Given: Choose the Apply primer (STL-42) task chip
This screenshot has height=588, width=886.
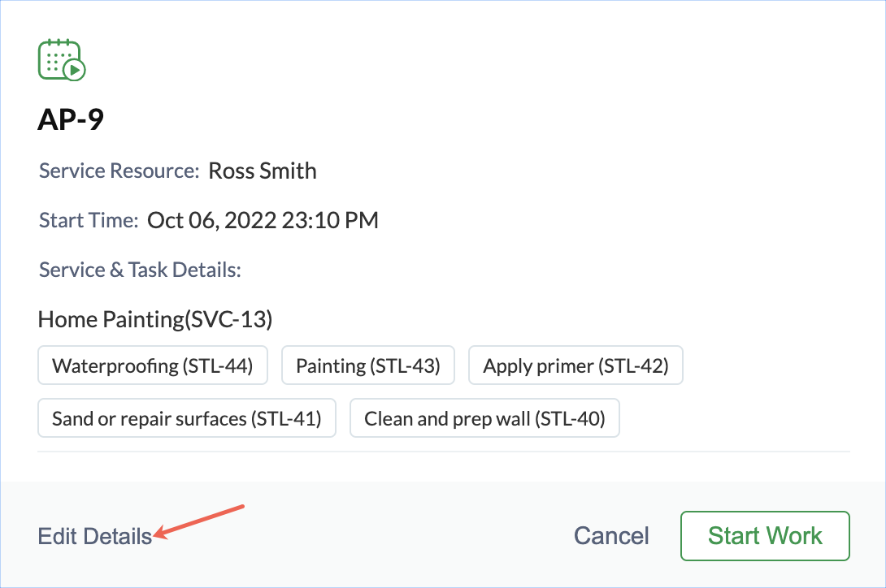Looking at the screenshot, I should [575, 366].
